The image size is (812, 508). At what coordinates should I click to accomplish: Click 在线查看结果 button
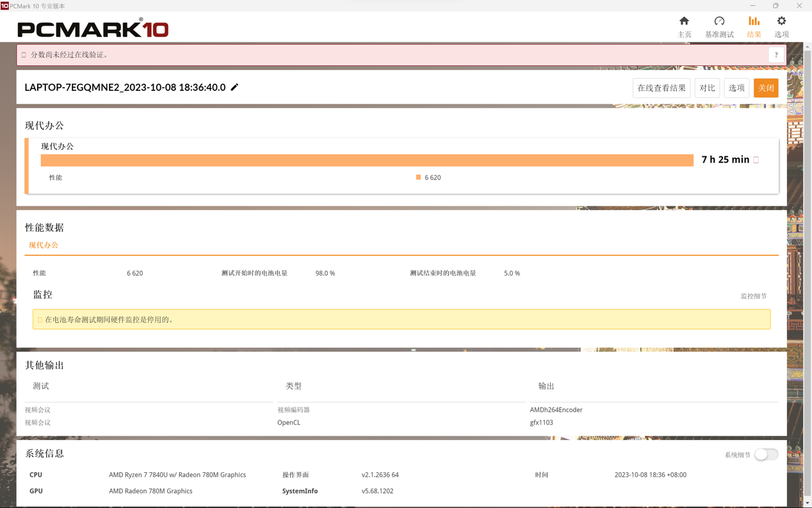662,88
